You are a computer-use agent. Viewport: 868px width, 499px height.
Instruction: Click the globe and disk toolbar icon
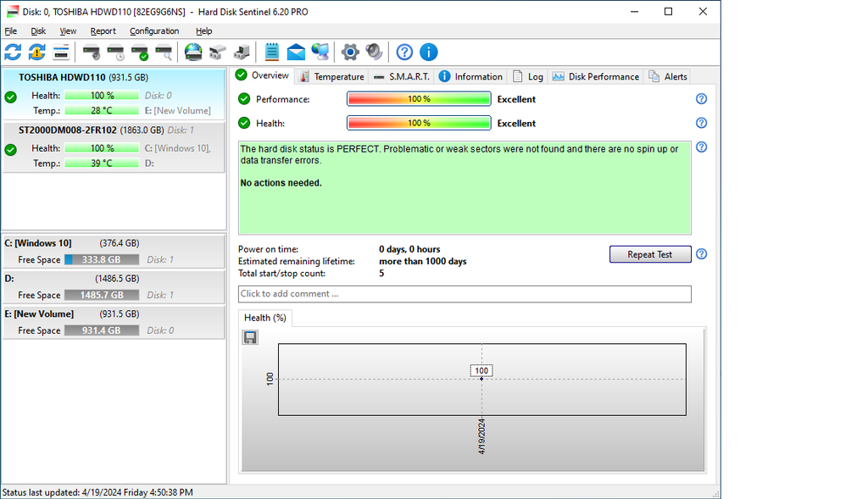193,52
